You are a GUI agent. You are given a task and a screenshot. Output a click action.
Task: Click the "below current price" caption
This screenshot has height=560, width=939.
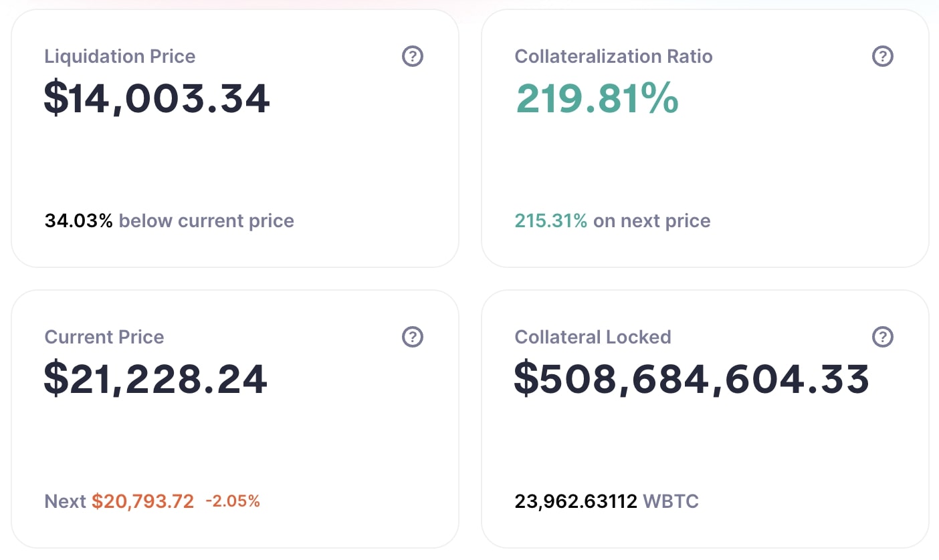point(206,221)
